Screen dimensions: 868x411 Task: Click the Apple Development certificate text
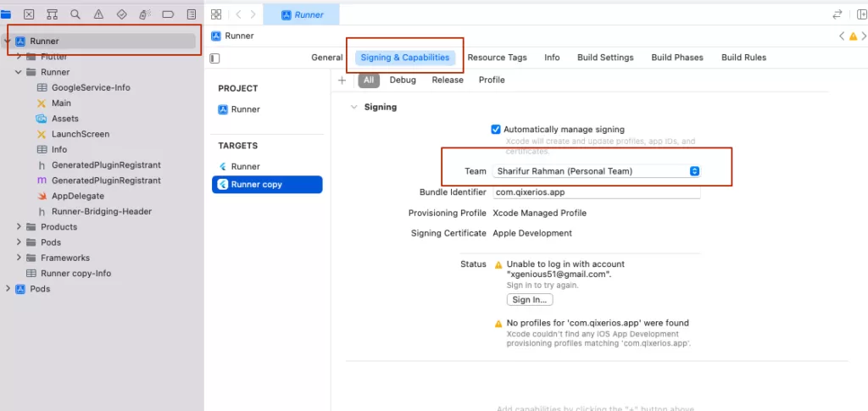coord(532,233)
